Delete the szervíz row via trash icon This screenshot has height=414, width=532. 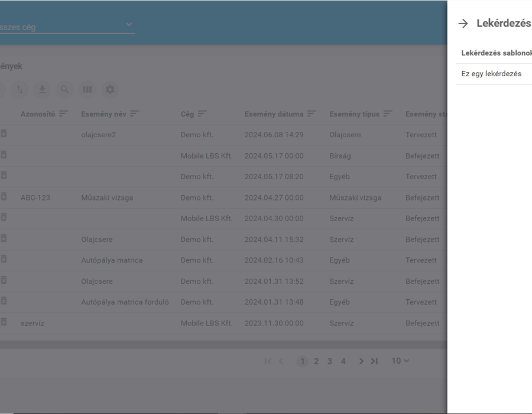click(4, 322)
